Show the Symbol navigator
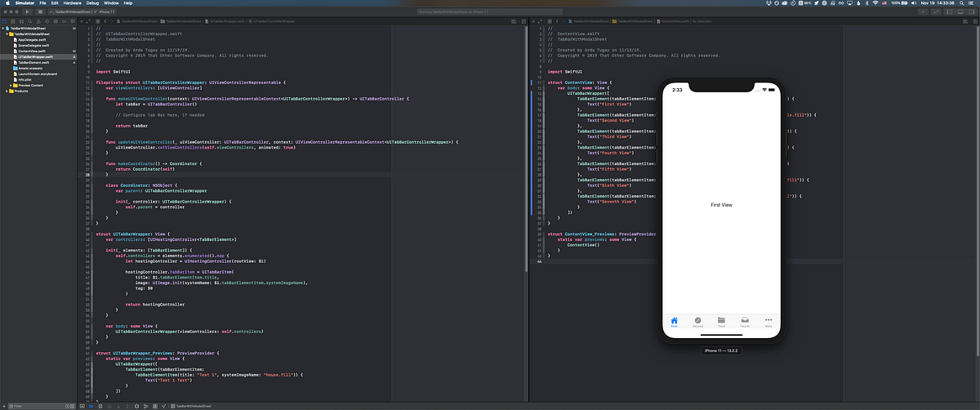The image size is (980, 410). click(x=21, y=21)
